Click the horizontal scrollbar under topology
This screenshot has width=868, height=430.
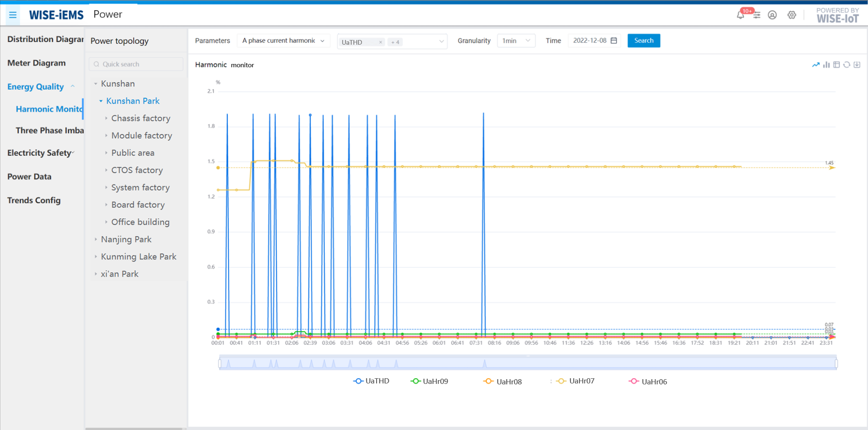click(x=134, y=429)
